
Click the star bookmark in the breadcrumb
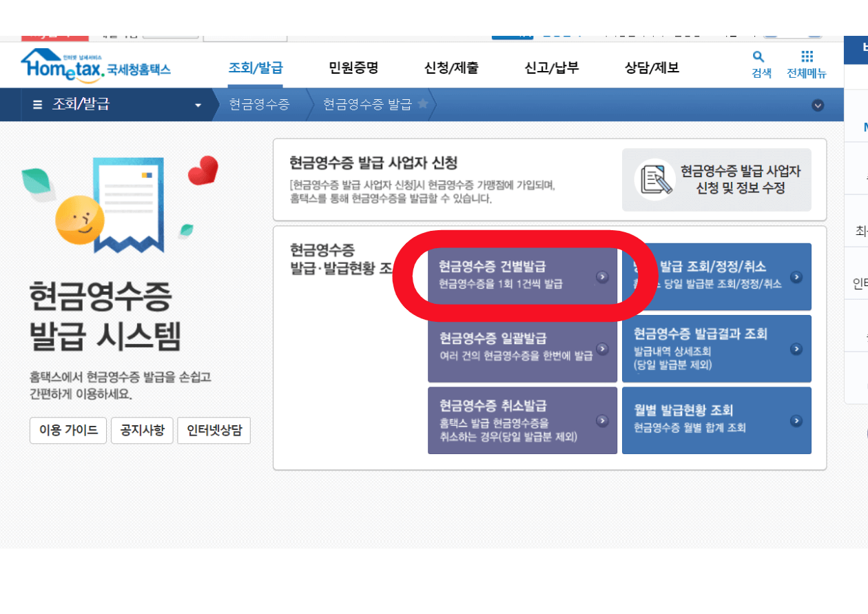(423, 105)
